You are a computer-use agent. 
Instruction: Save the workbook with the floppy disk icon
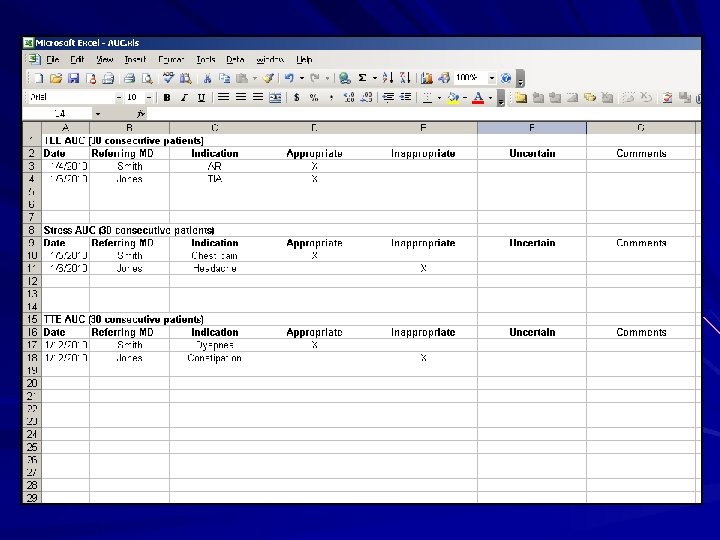[x=73, y=79]
